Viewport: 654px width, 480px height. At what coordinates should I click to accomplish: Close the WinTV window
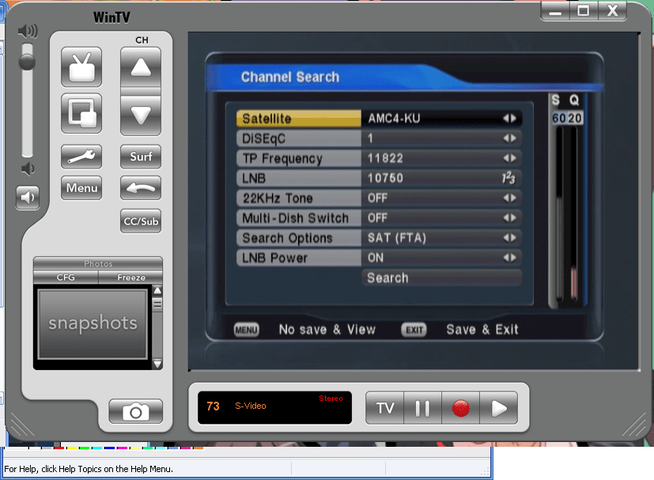point(612,11)
